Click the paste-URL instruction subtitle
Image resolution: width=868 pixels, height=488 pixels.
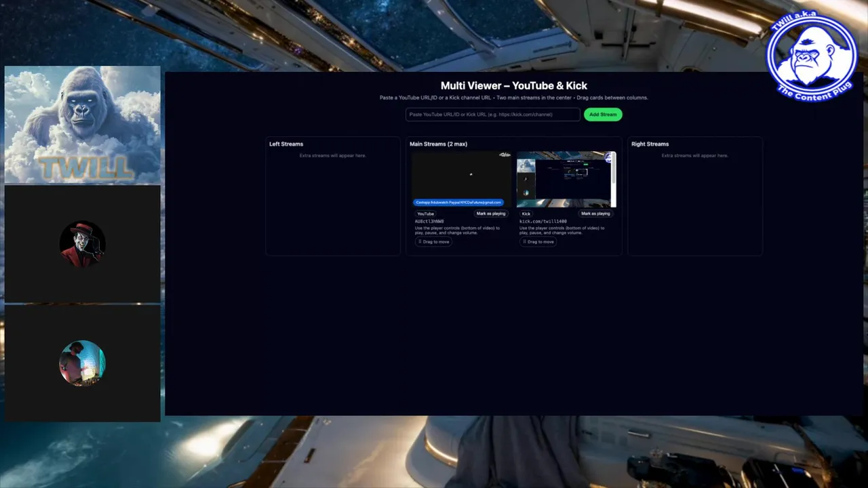click(x=514, y=98)
